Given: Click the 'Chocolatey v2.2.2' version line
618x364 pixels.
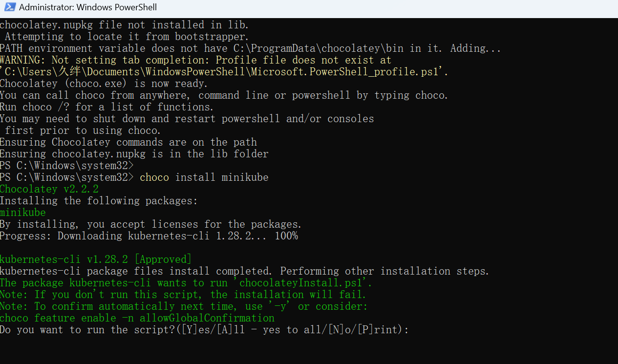Looking at the screenshot, I should point(49,189).
